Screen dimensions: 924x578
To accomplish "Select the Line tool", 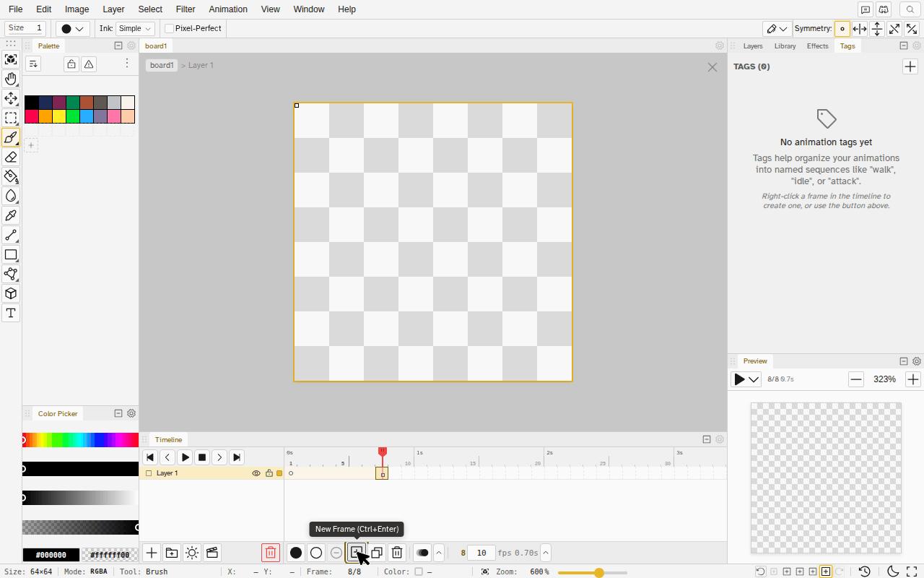I will (11, 235).
